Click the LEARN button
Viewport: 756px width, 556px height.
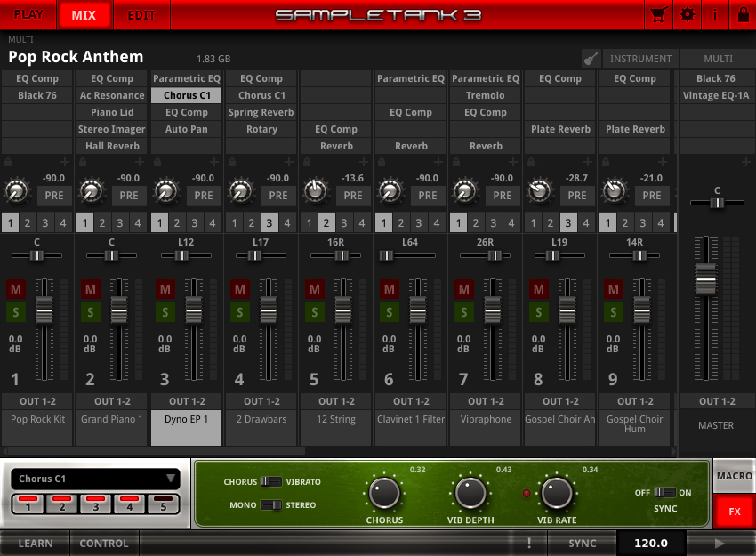[36, 544]
